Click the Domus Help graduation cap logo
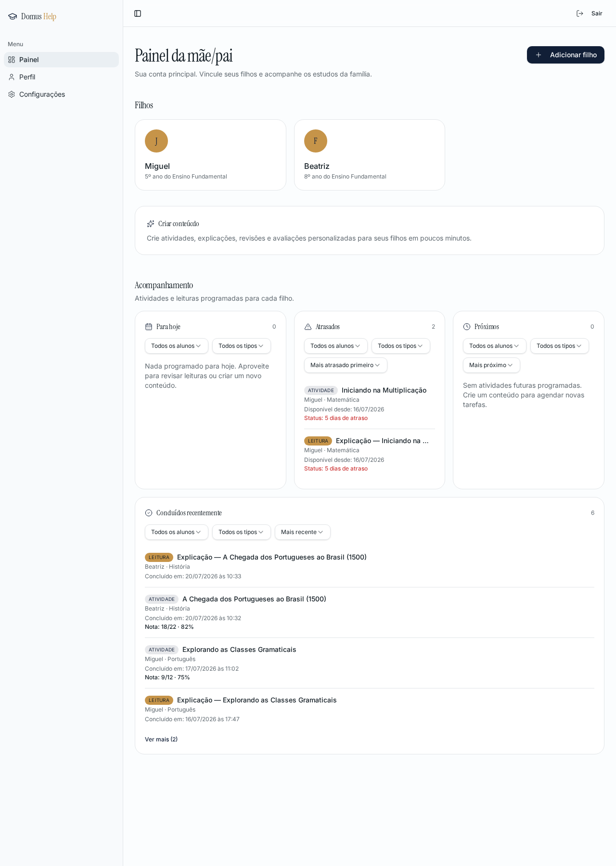The width and height of the screenshot is (616, 866). (13, 16)
